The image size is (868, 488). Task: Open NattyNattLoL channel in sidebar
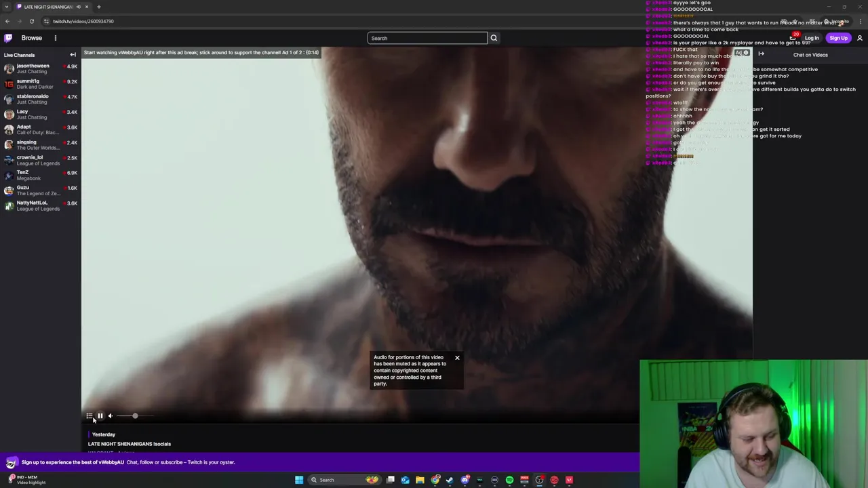pyautogui.click(x=41, y=205)
